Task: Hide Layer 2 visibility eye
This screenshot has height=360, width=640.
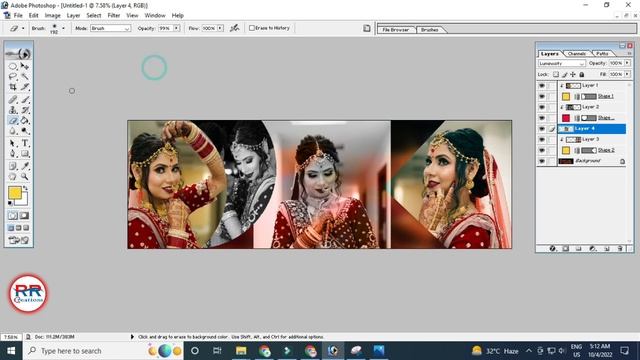Action: pos(542,107)
